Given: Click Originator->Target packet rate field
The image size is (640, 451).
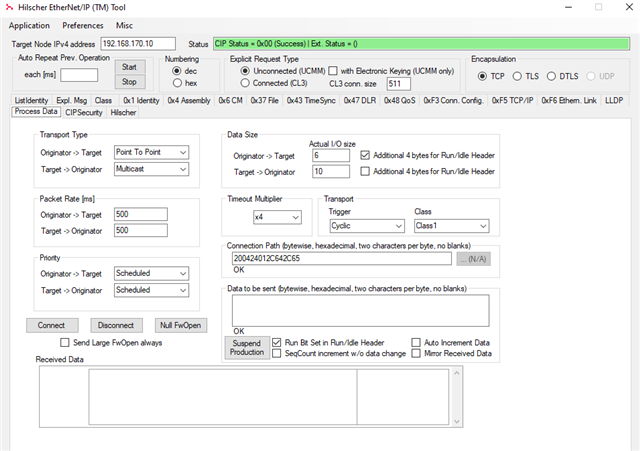Looking at the screenshot, I should (141, 214).
